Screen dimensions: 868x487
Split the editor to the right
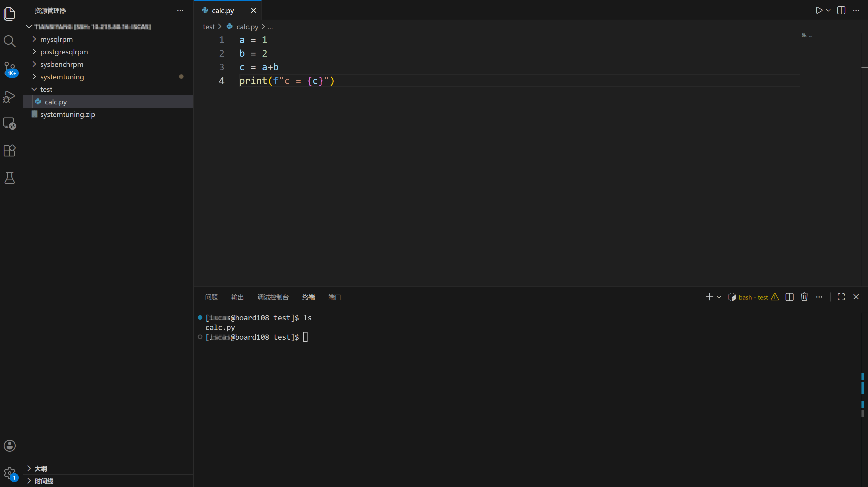coord(841,11)
